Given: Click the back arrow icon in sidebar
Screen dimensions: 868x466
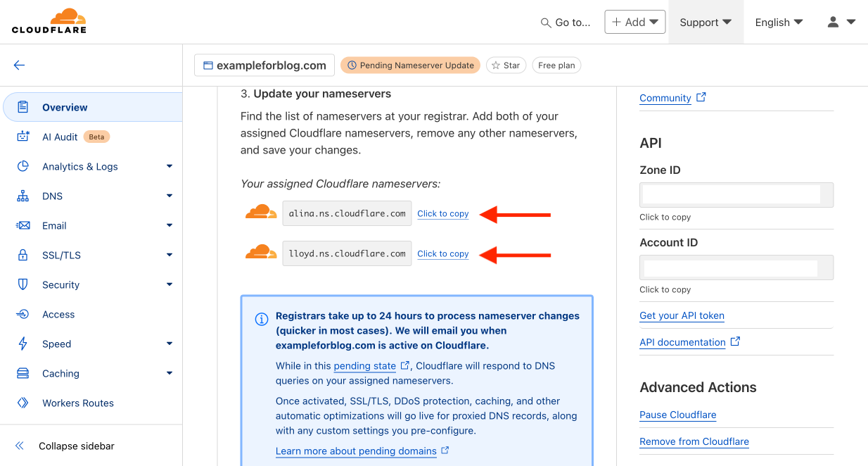Looking at the screenshot, I should (19, 65).
